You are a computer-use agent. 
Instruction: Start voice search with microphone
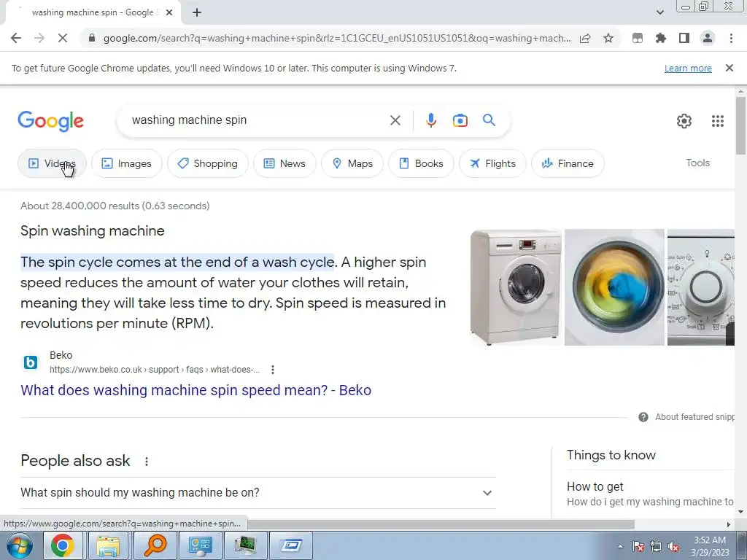coord(431,120)
